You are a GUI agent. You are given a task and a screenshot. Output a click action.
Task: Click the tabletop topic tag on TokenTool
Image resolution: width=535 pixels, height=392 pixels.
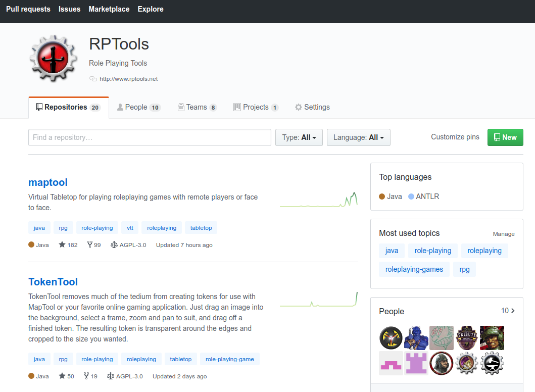coord(181,359)
